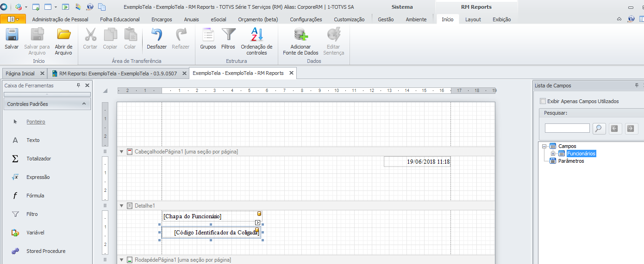Open the eSocial menu

pos(219,19)
